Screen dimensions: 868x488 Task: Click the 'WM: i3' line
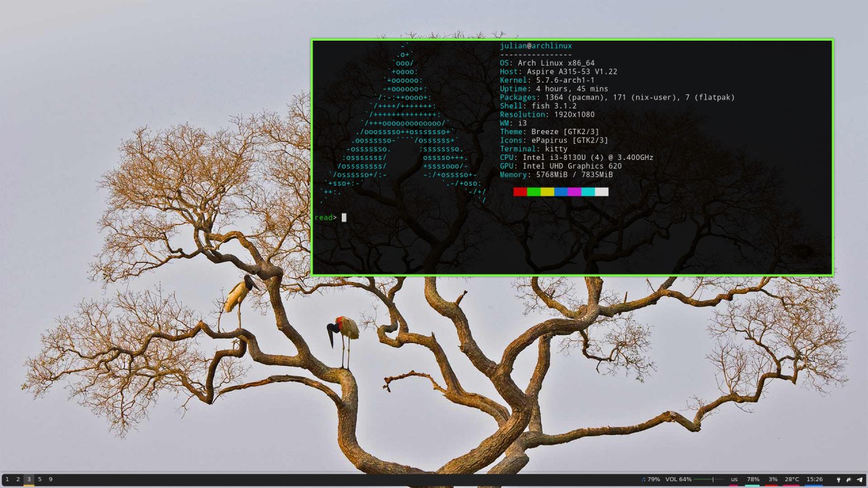click(513, 123)
